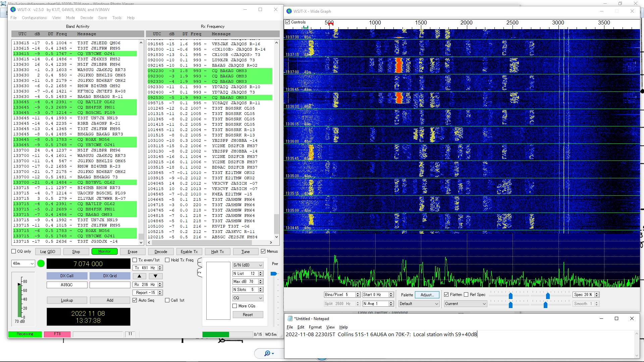Image resolution: width=644 pixels, height=362 pixels.
Task: Click the bottom-right zero slider in Wide Graph
Action: pyautogui.click(x=545, y=305)
